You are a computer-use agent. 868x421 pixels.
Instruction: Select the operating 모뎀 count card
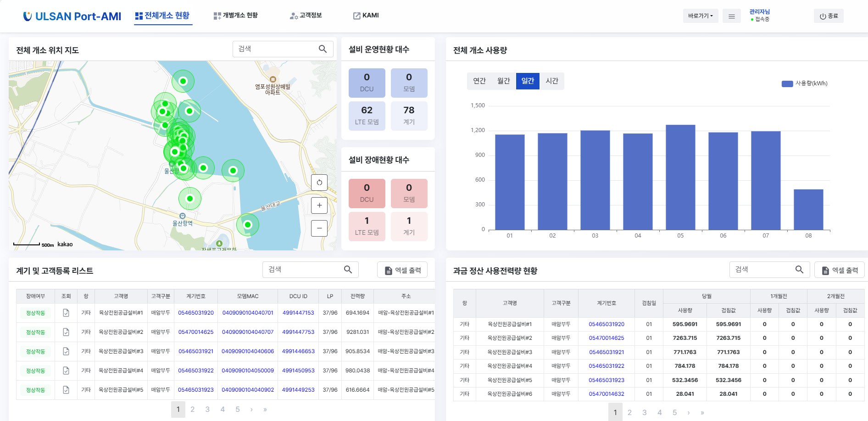pyautogui.click(x=409, y=83)
